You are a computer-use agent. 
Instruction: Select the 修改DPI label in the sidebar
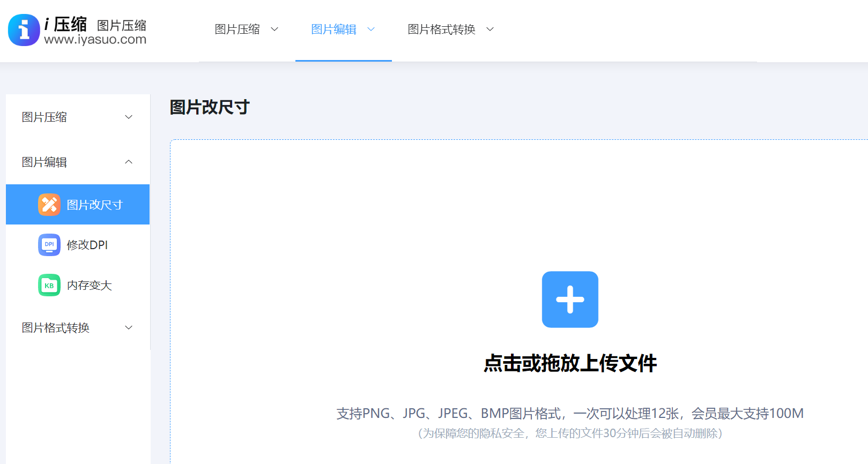tap(87, 245)
